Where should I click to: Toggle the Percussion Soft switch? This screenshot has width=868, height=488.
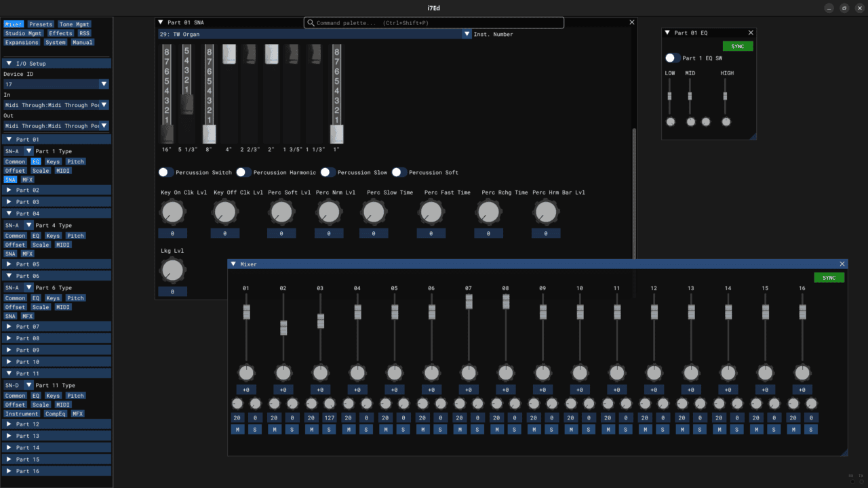coord(399,172)
